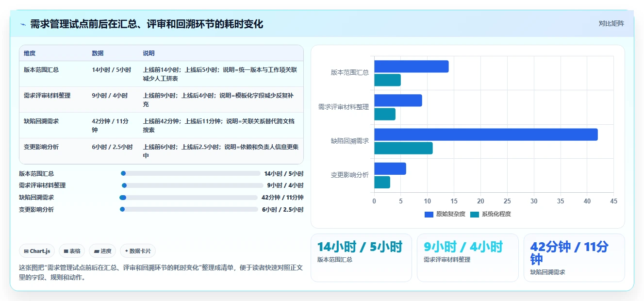This screenshot has width=644, height=301.
Task: Click the 42分钟 / 11分钟 data card
Action: click(x=574, y=258)
